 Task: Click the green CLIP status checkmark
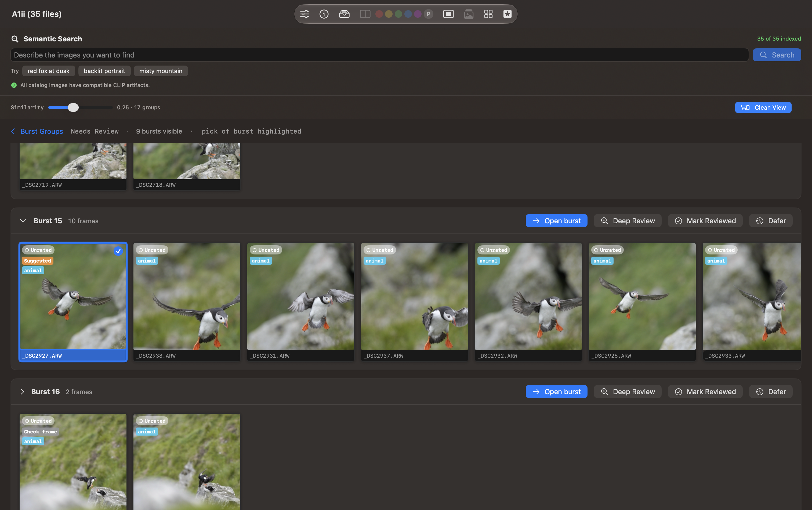click(x=14, y=85)
